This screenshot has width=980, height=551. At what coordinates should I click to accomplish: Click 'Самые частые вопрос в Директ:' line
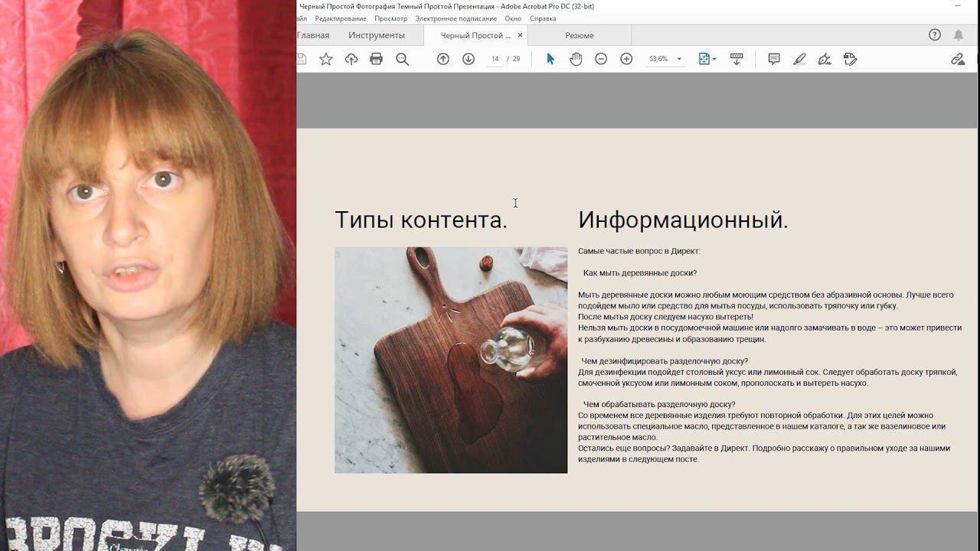click(x=639, y=251)
